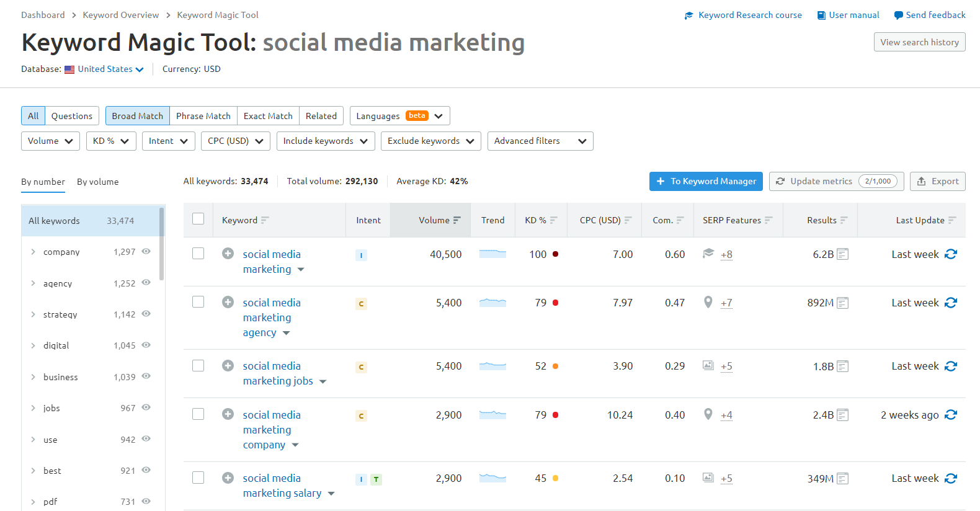Add social media marketing company via plus icon
The width and height of the screenshot is (980, 511).
point(228,414)
